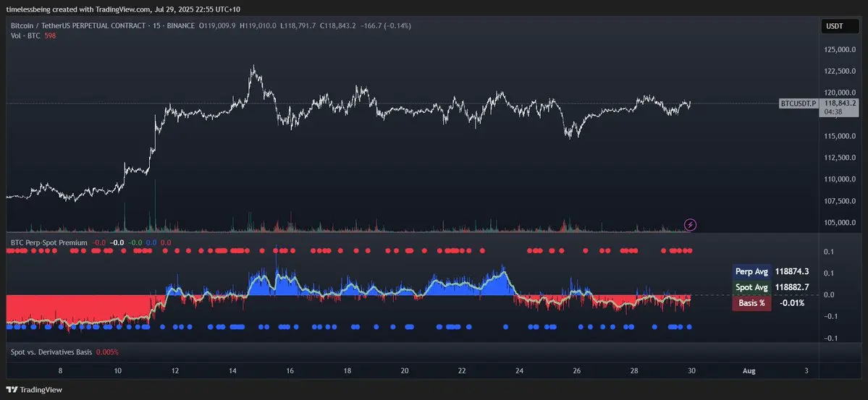Select the high value H119,010.0
The height and width of the screenshot is (400, 868).
click(258, 26)
